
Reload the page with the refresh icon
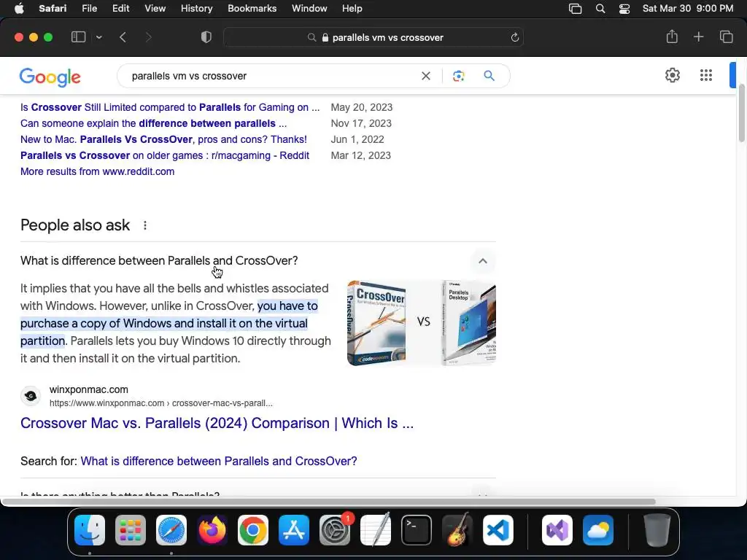(x=514, y=37)
